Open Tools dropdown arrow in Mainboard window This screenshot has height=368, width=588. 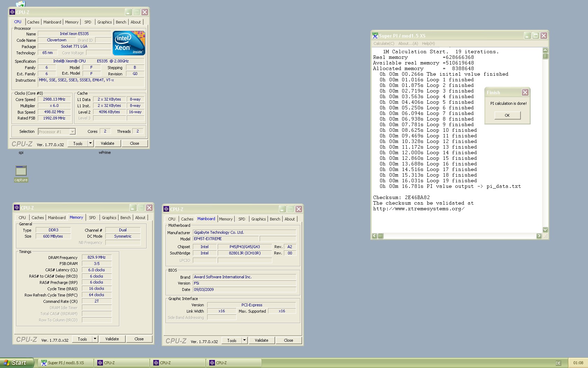click(244, 340)
